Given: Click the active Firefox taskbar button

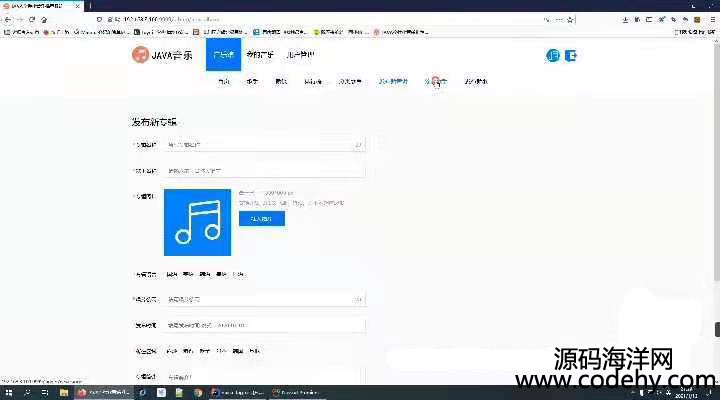Looking at the screenshot, I should pos(104,393).
